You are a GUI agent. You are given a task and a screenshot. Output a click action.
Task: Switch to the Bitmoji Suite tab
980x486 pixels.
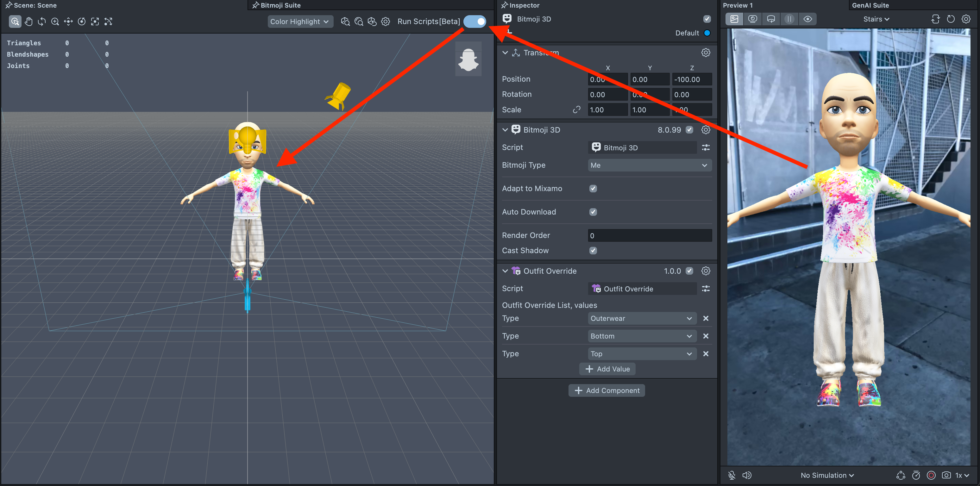[x=280, y=5]
